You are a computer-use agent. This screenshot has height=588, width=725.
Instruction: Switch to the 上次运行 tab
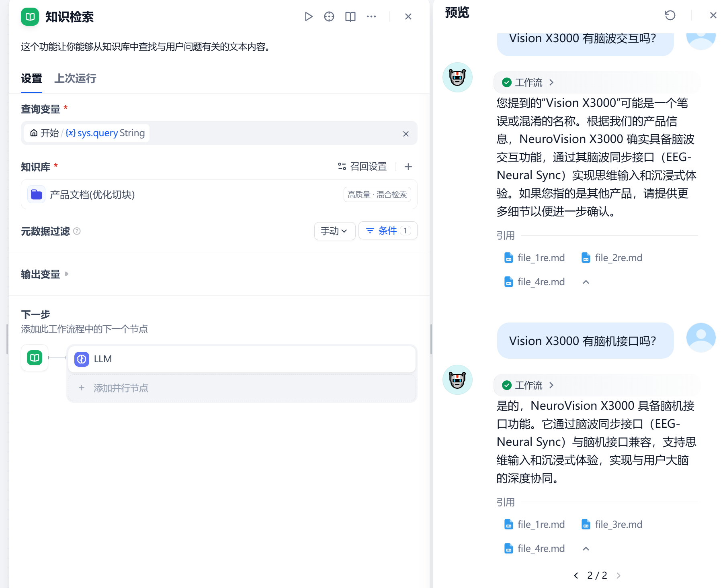pyautogui.click(x=75, y=78)
